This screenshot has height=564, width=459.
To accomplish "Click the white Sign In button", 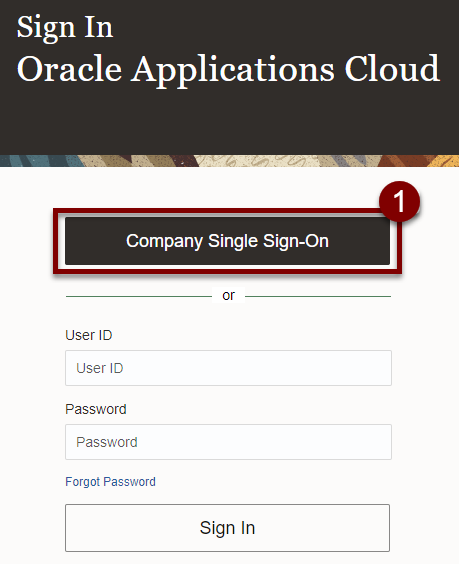I will coord(227,528).
